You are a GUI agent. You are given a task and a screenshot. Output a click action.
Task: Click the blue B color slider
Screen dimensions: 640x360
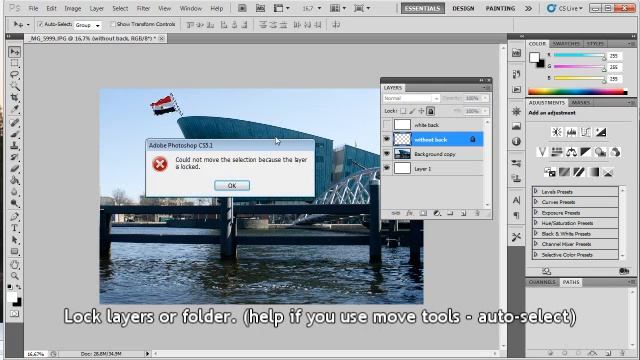click(x=579, y=78)
